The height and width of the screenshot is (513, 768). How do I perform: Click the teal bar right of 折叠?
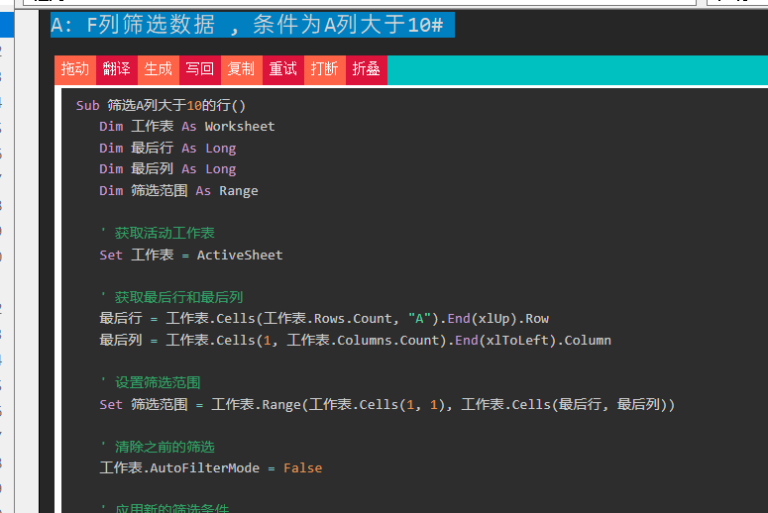coord(570,69)
